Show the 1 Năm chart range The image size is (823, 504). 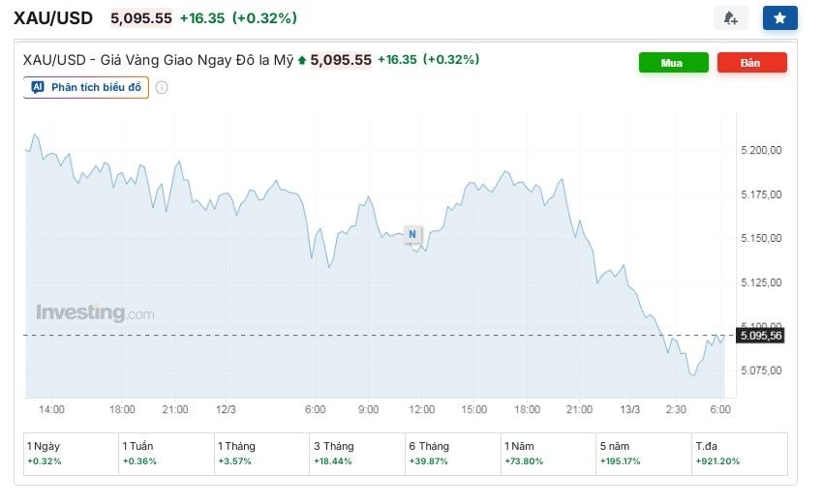(546, 453)
